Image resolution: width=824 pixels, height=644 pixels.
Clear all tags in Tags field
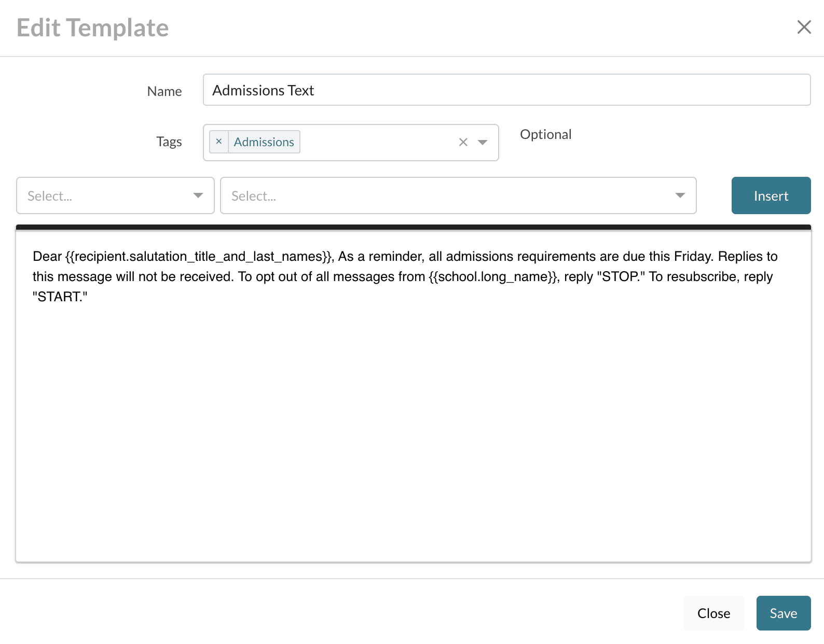click(x=463, y=142)
